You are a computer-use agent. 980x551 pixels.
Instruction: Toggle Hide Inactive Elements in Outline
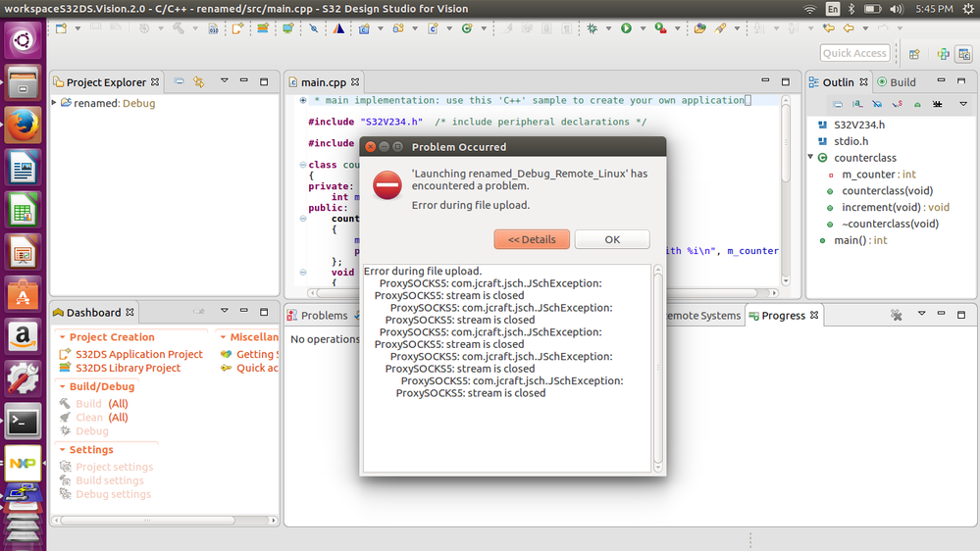938,104
